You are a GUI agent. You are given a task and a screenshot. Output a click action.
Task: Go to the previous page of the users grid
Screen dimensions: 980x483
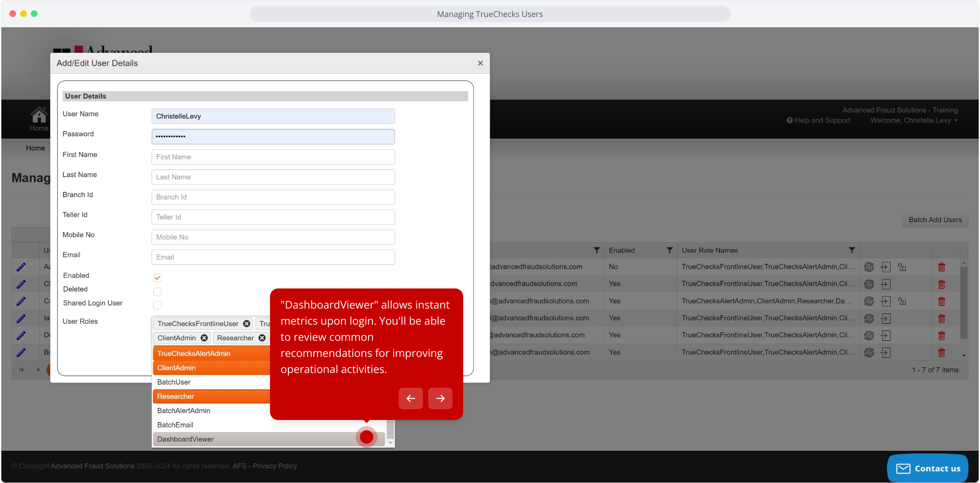pyautogui.click(x=38, y=370)
